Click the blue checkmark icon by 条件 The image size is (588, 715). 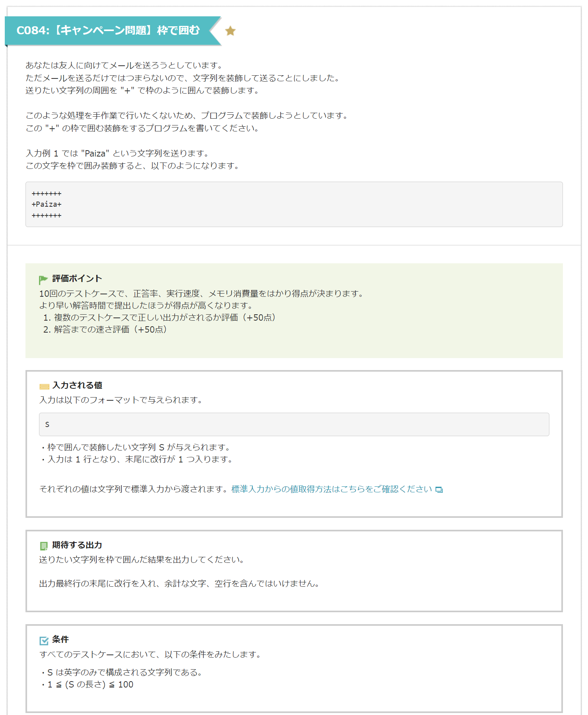(x=44, y=640)
